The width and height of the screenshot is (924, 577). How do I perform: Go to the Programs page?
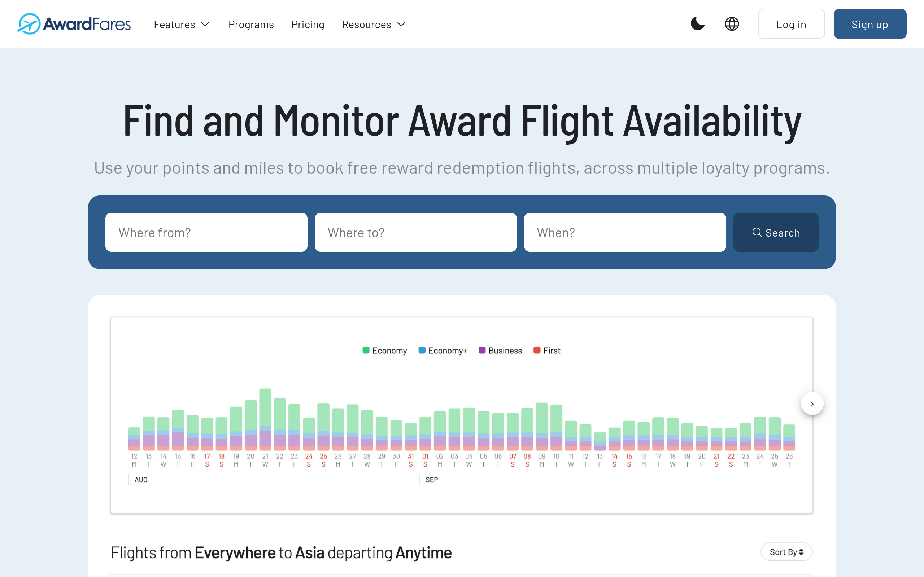(251, 25)
